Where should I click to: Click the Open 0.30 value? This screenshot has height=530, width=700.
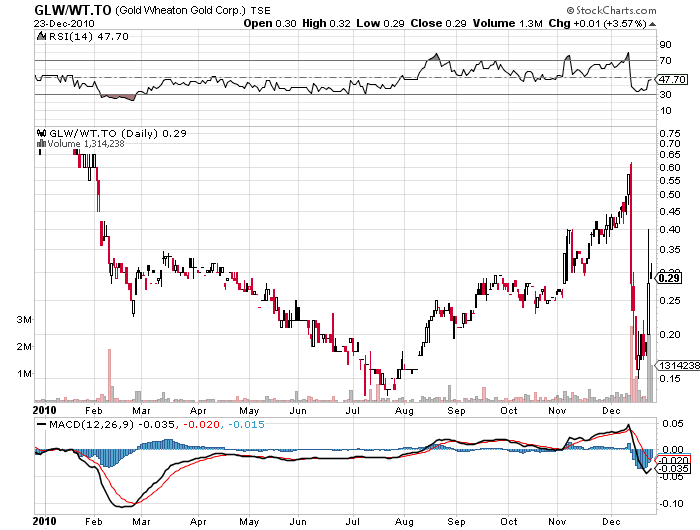(x=270, y=23)
